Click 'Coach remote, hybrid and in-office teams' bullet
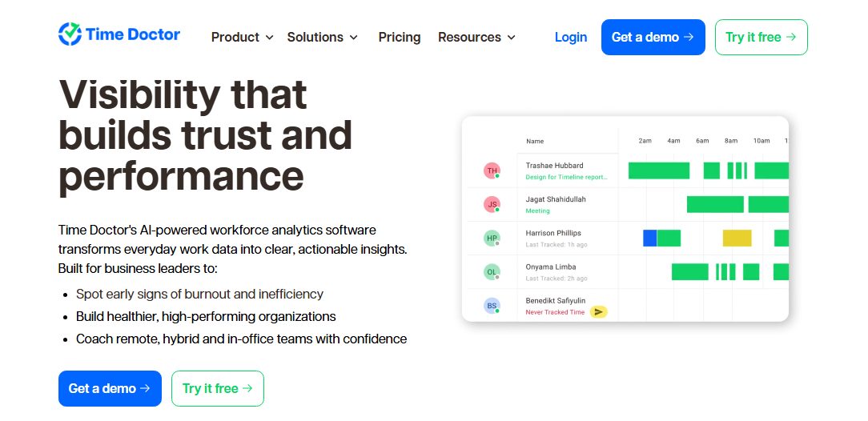Viewport: 868px width, 421px height. coord(241,339)
